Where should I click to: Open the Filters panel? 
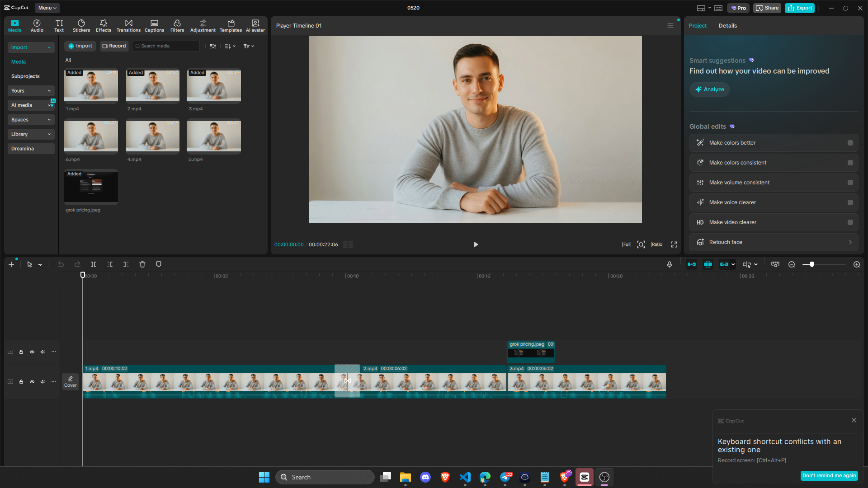click(177, 26)
